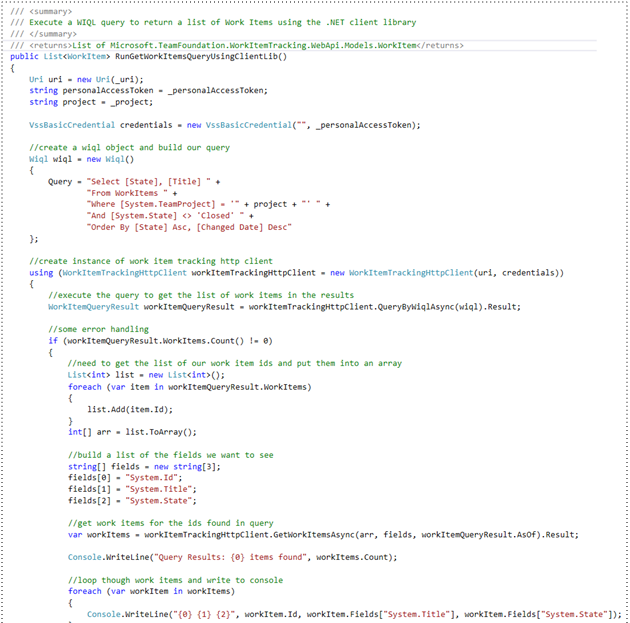Click the public keyword in the method signature
The image size is (630, 623).
click(25, 56)
